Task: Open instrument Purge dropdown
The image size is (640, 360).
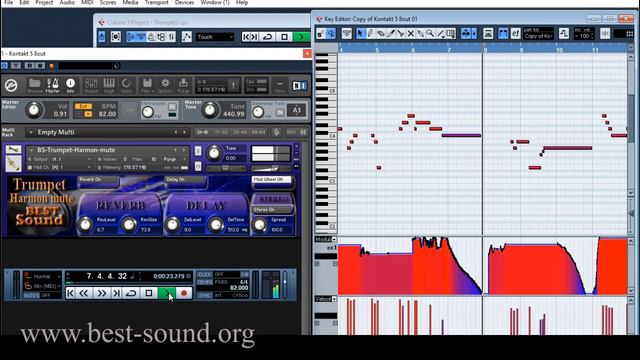Action: [176, 159]
